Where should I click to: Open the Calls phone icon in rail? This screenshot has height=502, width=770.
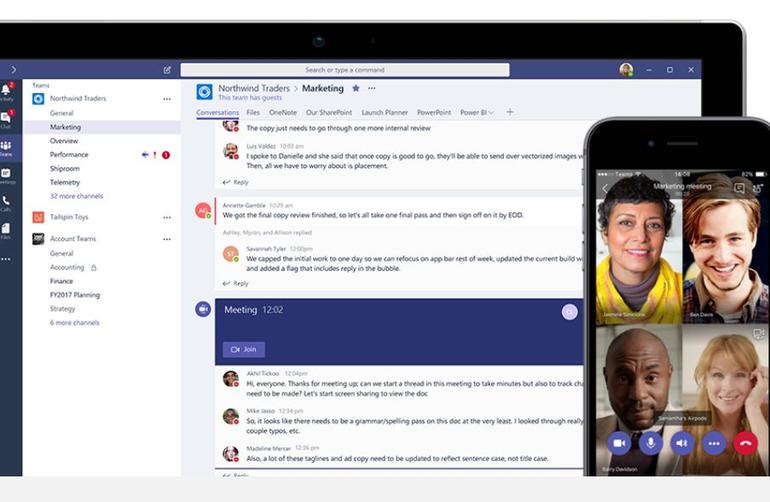pyautogui.click(x=6, y=202)
